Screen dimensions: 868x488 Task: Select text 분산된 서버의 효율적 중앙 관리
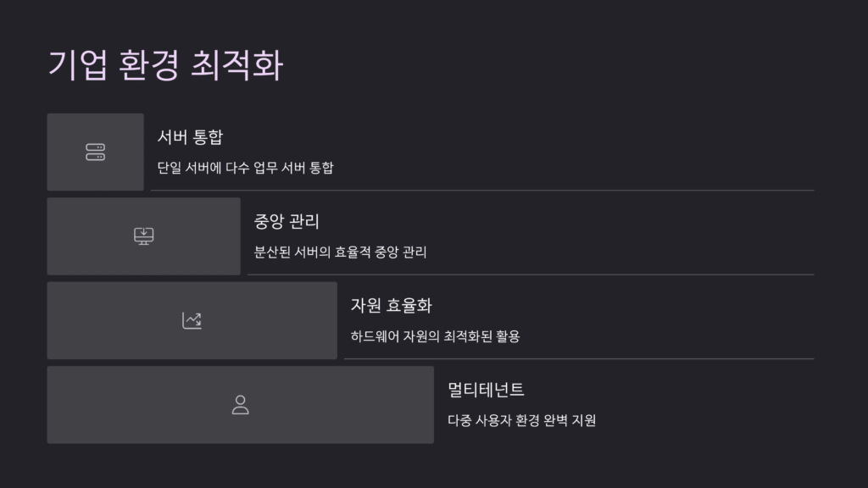tap(340, 252)
